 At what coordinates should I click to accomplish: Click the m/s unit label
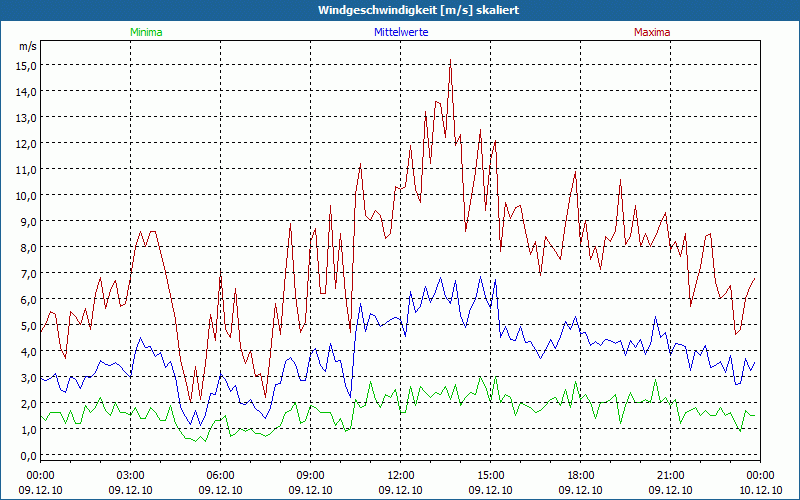click(27, 46)
